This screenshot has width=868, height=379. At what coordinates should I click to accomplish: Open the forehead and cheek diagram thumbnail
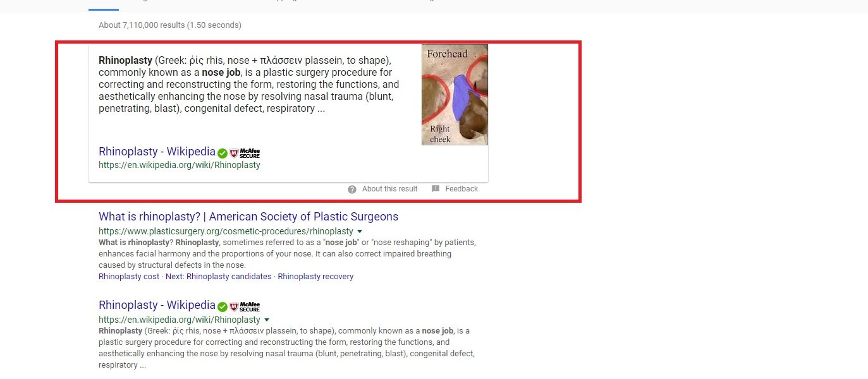pos(455,95)
